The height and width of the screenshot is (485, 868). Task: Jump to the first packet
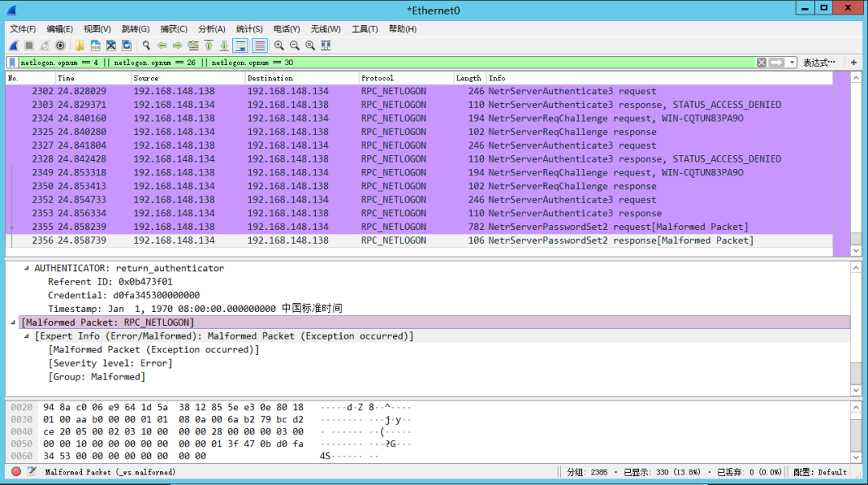[x=209, y=46]
